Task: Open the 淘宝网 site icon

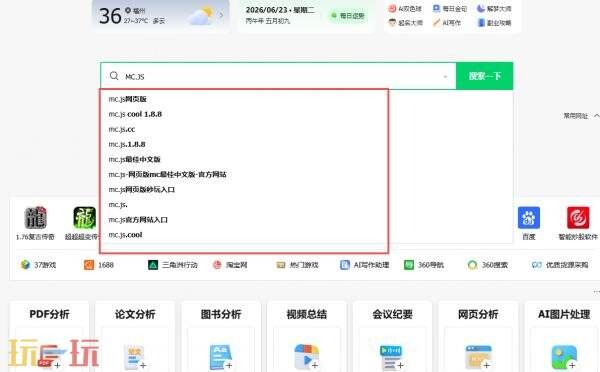Action: [217, 264]
